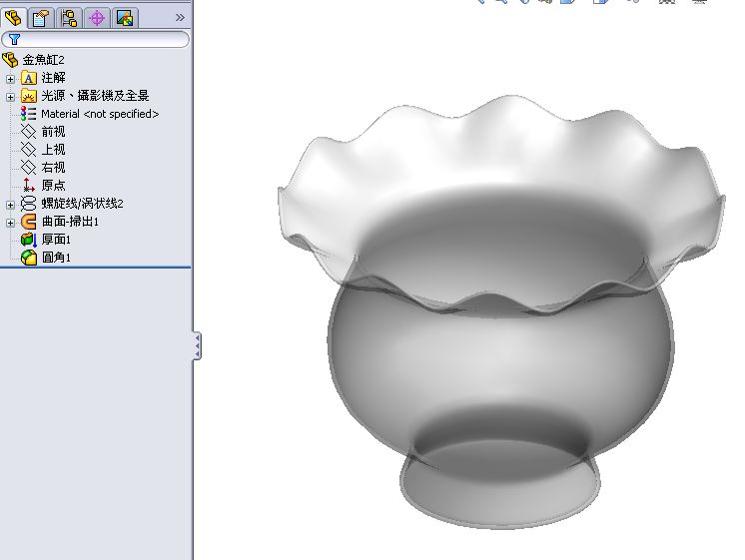Expand more manager tabs chevron

180,18
